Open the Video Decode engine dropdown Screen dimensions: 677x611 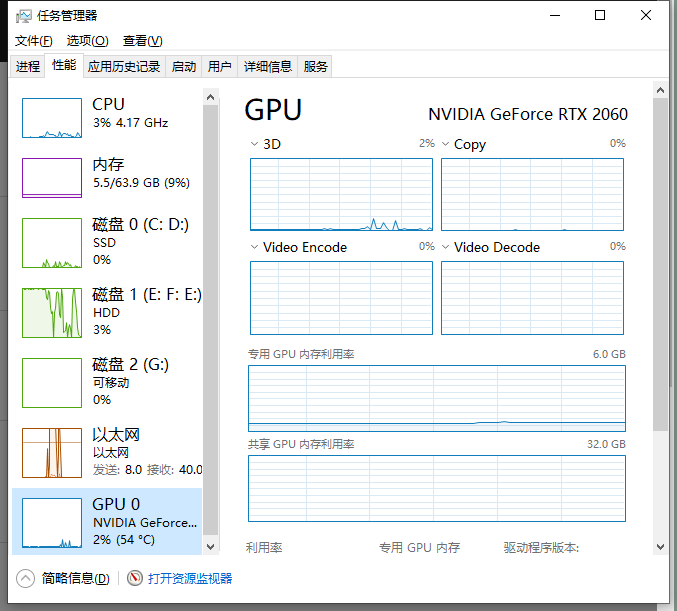[446, 247]
